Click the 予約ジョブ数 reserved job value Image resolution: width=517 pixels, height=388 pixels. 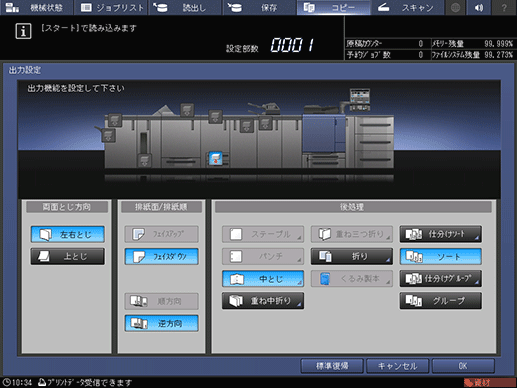point(421,55)
